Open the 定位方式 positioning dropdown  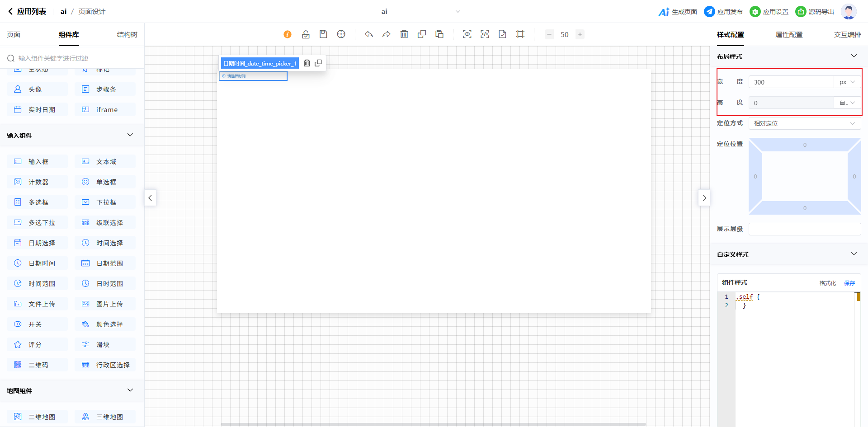(x=804, y=123)
